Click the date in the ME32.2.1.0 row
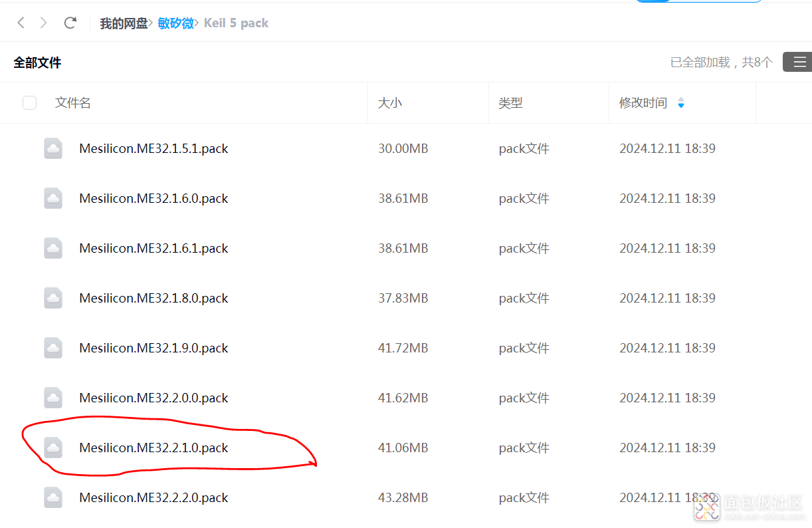 click(667, 448)
